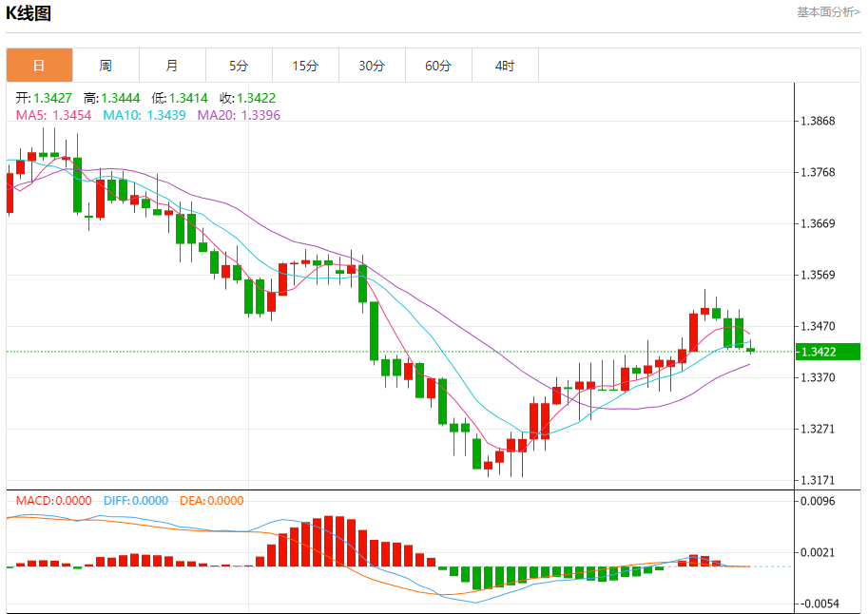Screen dimensions: 868x614
Task: Click the MA10 indicator label
Action: pyautogui.click(x=145, y=115)
